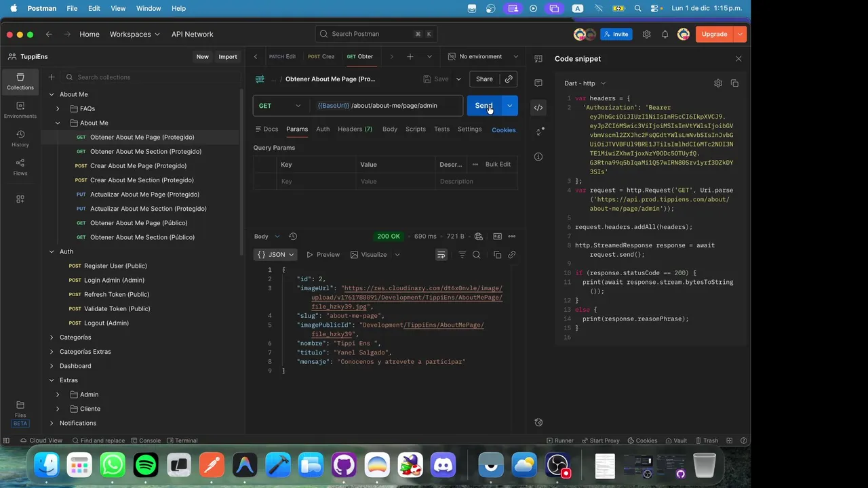Open the JSON format dropdown

[x=276, y=255]
